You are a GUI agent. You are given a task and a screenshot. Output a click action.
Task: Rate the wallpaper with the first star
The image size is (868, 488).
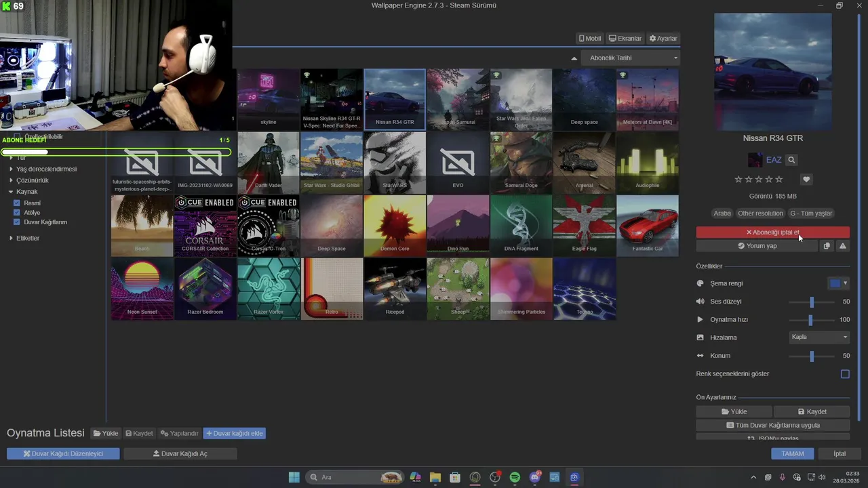point(738,180)
